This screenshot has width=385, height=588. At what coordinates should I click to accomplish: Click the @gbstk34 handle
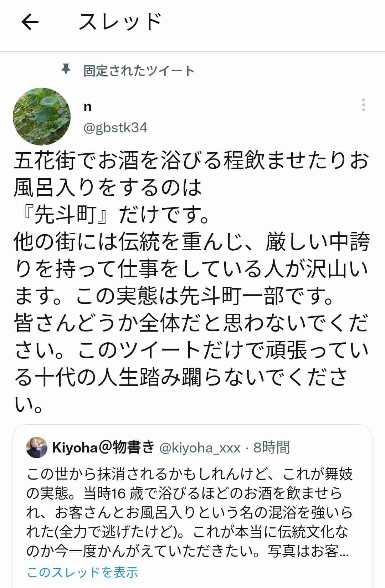coord(115,128)
